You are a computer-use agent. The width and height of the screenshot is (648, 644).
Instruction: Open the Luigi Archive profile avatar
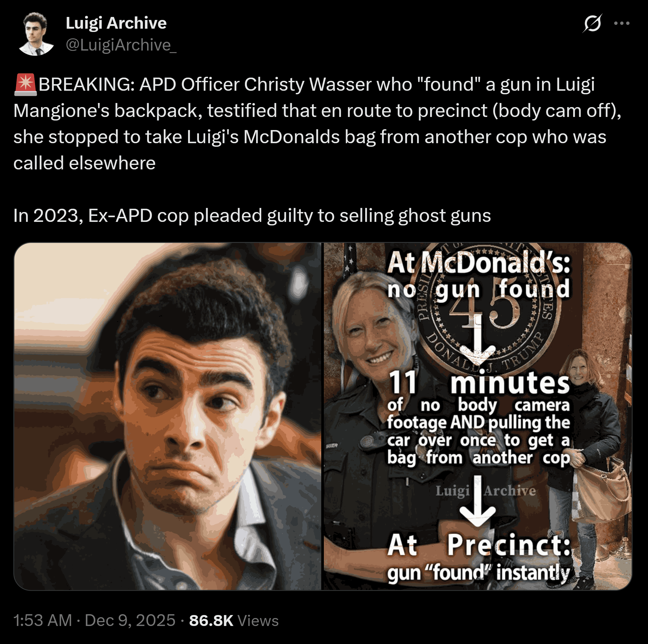click(x=36, y=34)
